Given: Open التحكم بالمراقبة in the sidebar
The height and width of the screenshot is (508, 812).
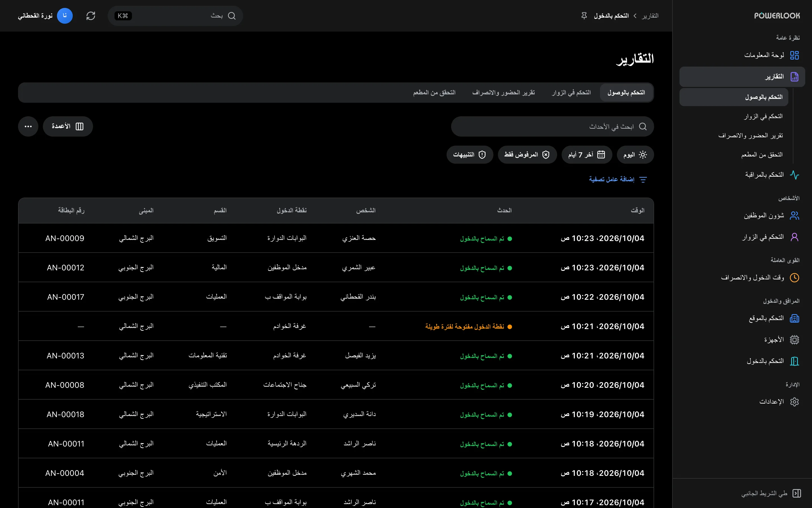Looking at the screenshot, I should point(742,175).
